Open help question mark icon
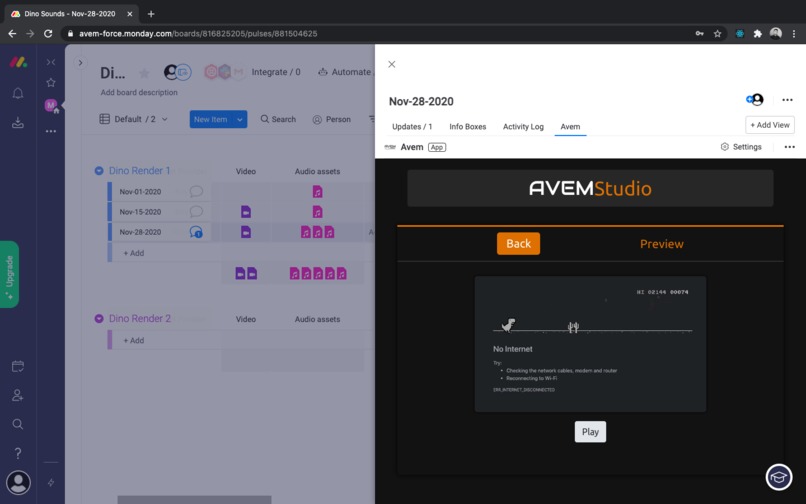806x504 pixels. click(18, 453)
